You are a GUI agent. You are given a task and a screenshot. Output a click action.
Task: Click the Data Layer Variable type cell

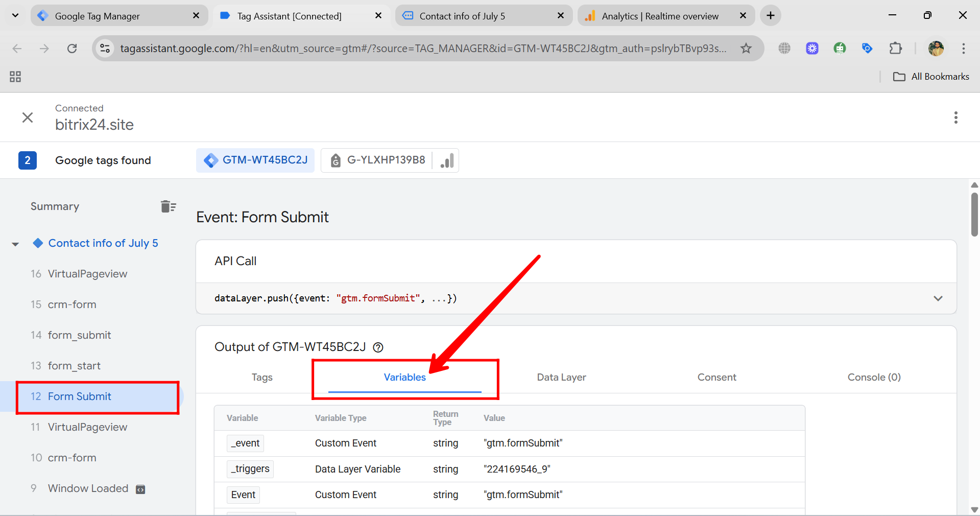tap(357, 469)
